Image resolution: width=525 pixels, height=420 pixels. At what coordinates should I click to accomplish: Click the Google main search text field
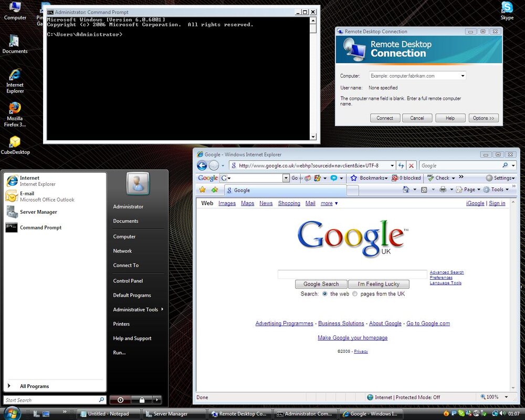[352, 274]
